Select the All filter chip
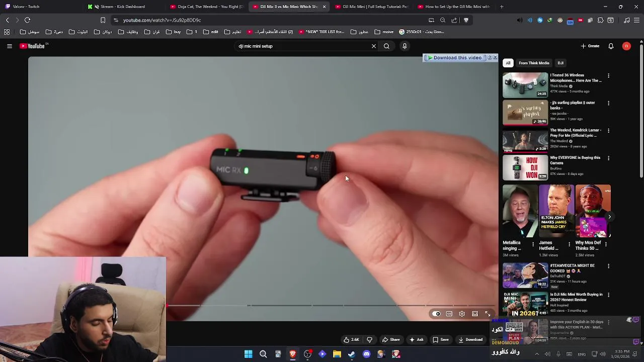The width and height of the screenshot is (644, 362). click(508, 63)
